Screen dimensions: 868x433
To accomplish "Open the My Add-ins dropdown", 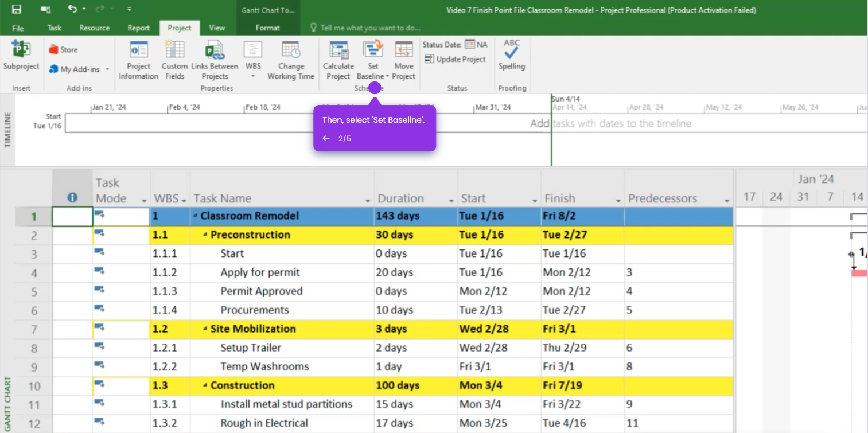I will (x=107, y=69).
